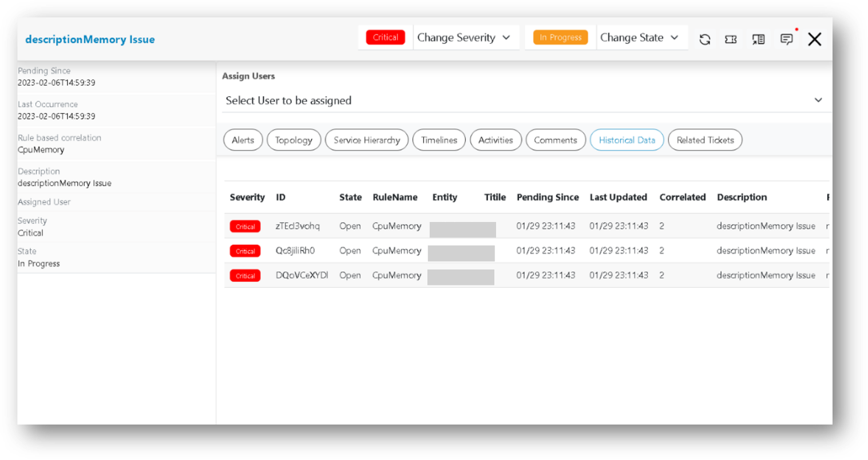Switch to the Alerts tab
Viewport: 868px width, 460px height.
[x=243, y=140]
